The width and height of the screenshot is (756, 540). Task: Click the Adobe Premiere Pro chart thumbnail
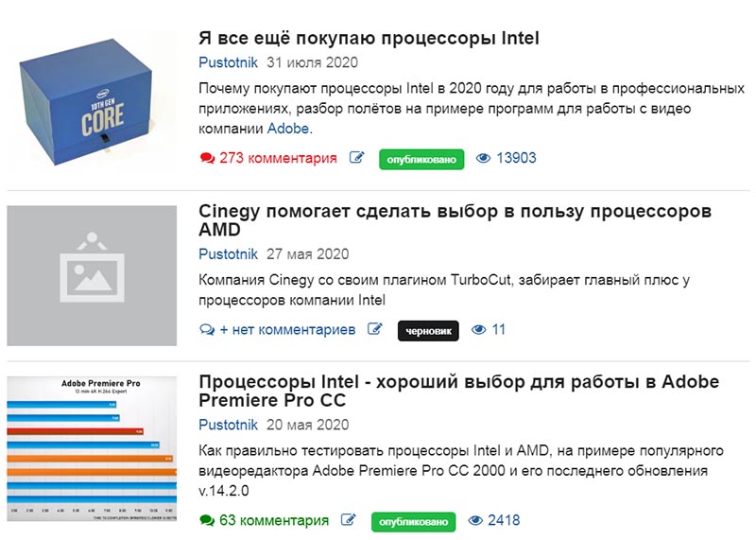92,449
